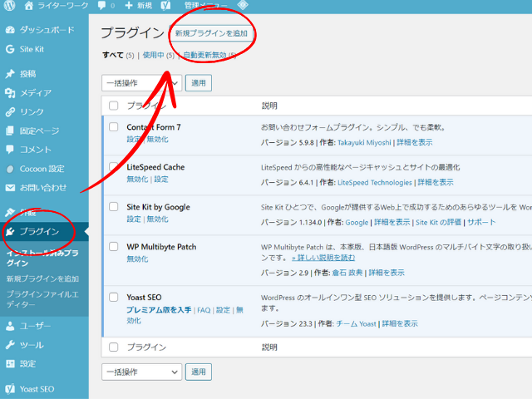The width and height of the screenshot is (532, 399).
Task: Open the ユーザー person icon in sidebar
Action: pos(9,326)
